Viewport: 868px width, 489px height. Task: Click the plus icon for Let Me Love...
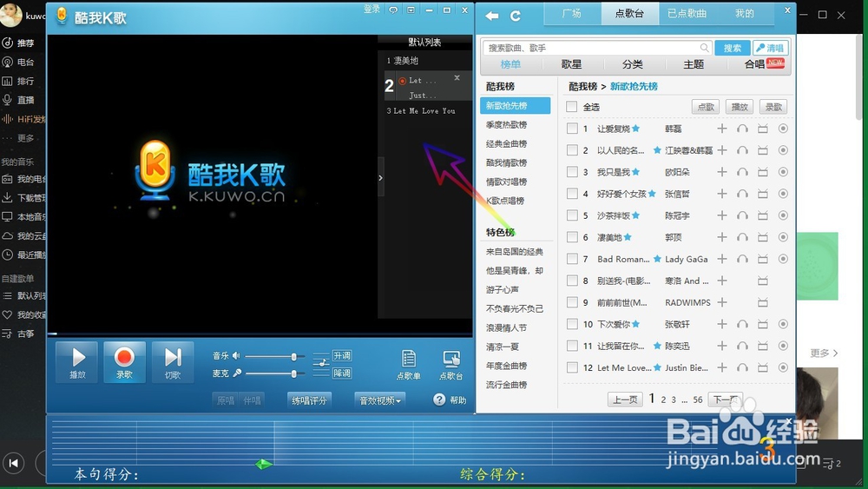pos(722,367)
